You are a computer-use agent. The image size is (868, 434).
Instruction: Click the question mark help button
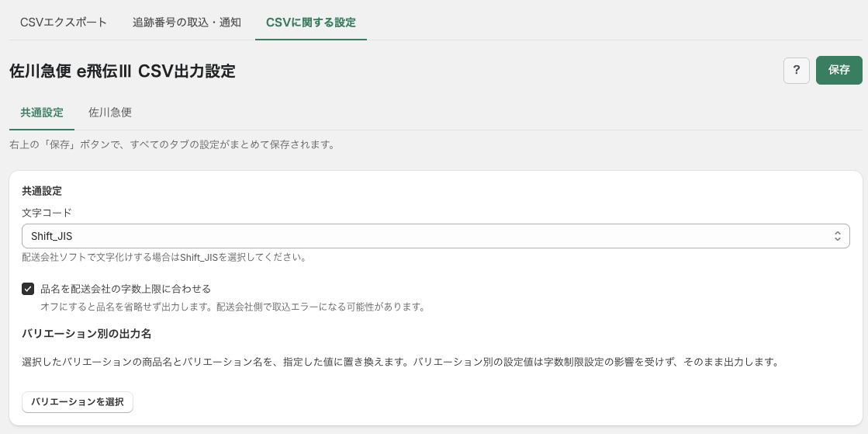797,71
